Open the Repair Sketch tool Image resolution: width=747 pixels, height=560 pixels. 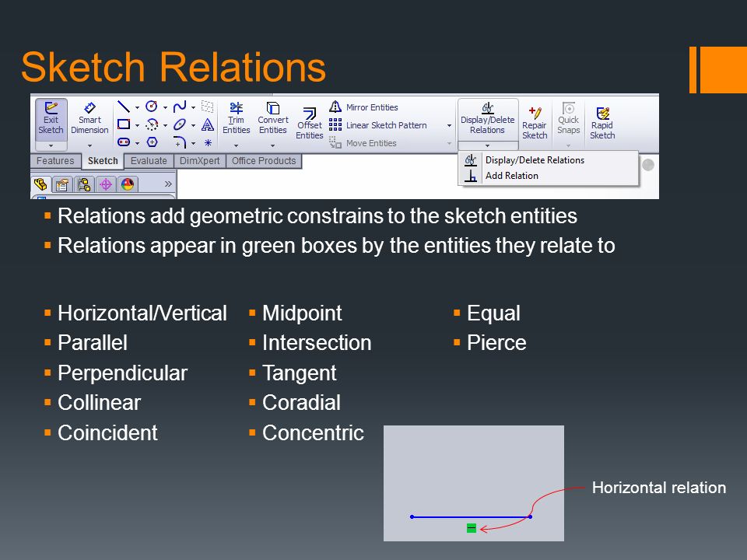[x=535, y=123]
